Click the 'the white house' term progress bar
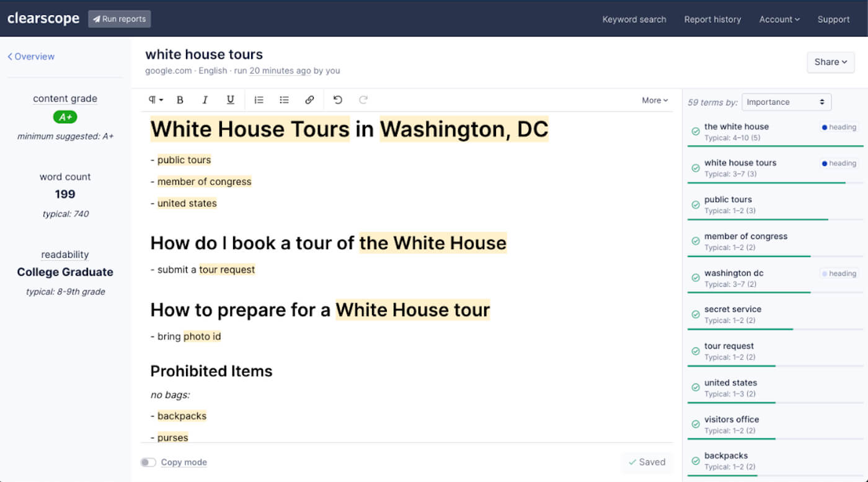This screenshot has height=482, width=868. click(775, 146)
